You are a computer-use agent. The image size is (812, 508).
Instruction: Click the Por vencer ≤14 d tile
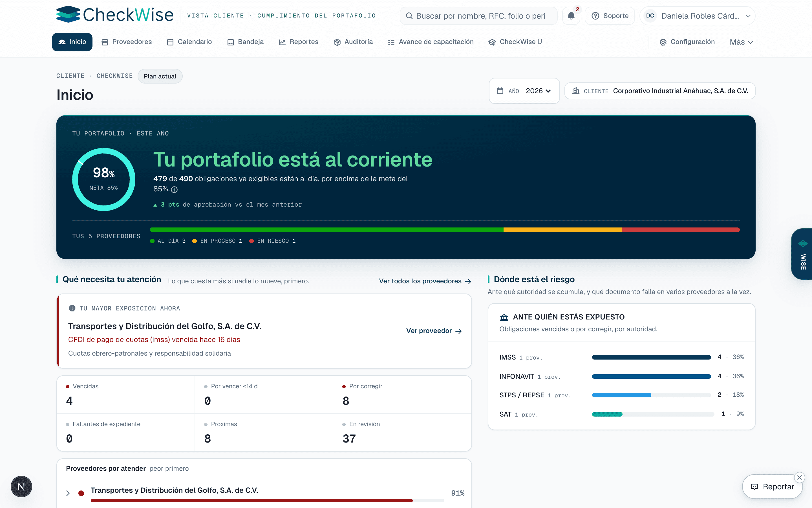tap(264, 395)
